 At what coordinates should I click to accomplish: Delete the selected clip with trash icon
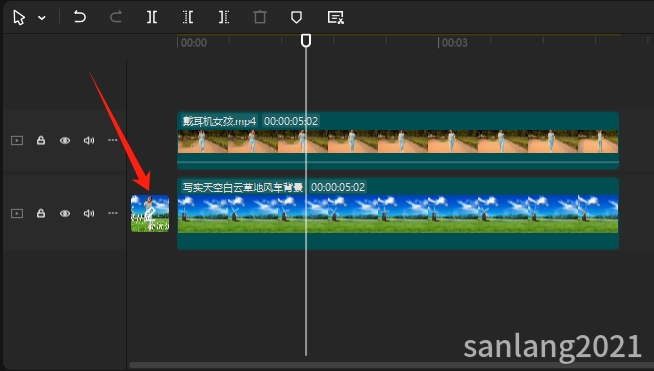(260, 17)
